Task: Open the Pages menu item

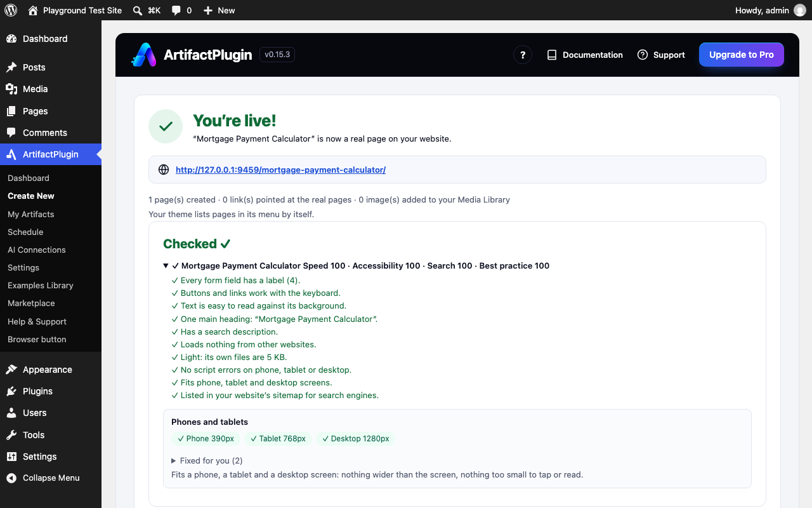Action: pos(51,111)
